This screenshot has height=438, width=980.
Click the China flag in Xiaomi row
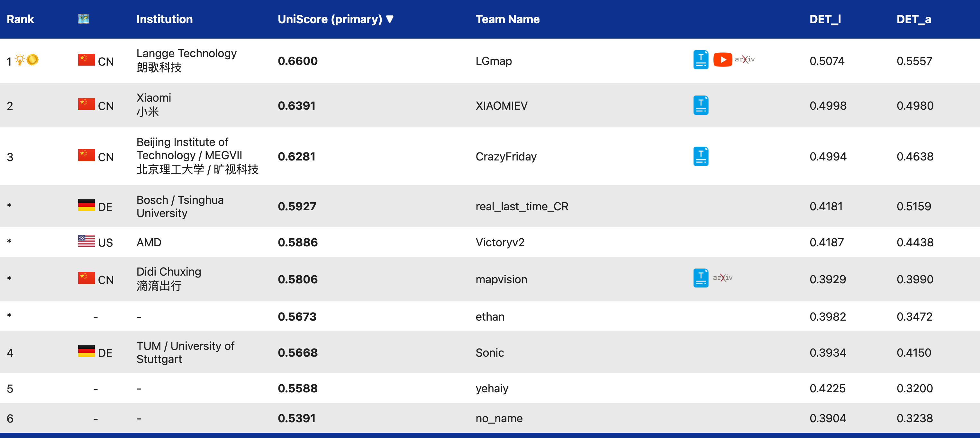86,104
